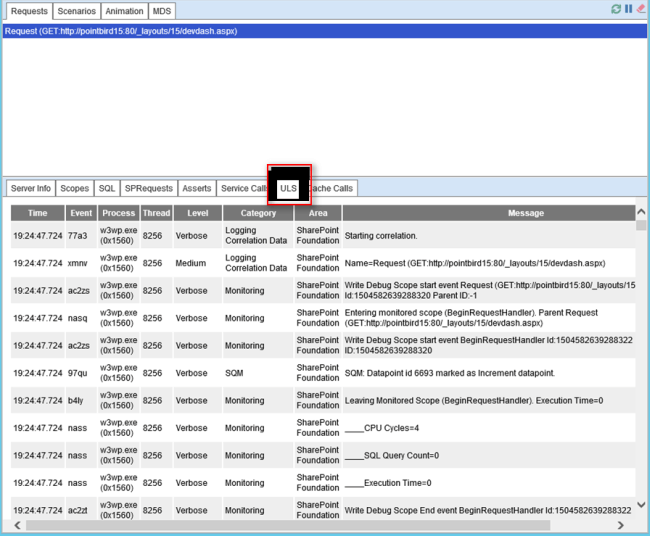
Task: Click the Time column header
Action: point(38,213)
